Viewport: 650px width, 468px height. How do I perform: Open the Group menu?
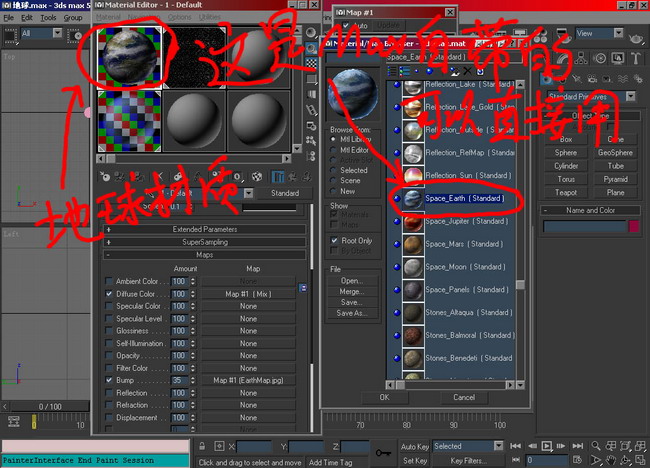73,18
